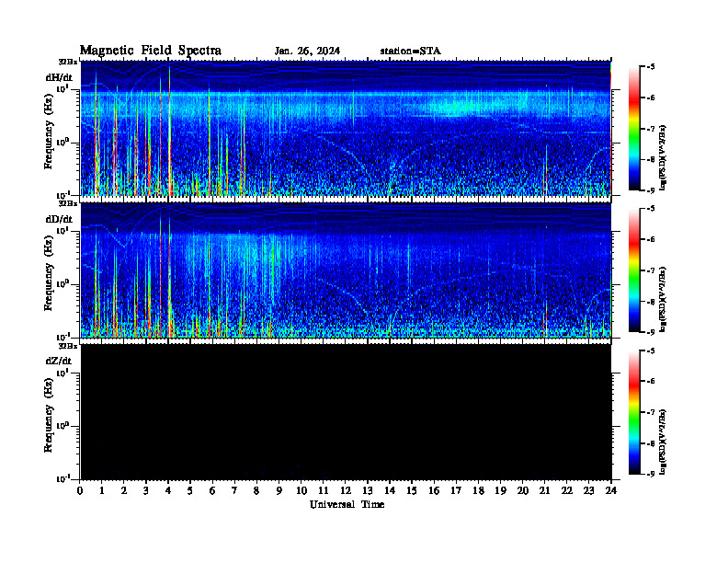
Task: Click hour tick label "2" on the time axis
Action: point(124,491)
